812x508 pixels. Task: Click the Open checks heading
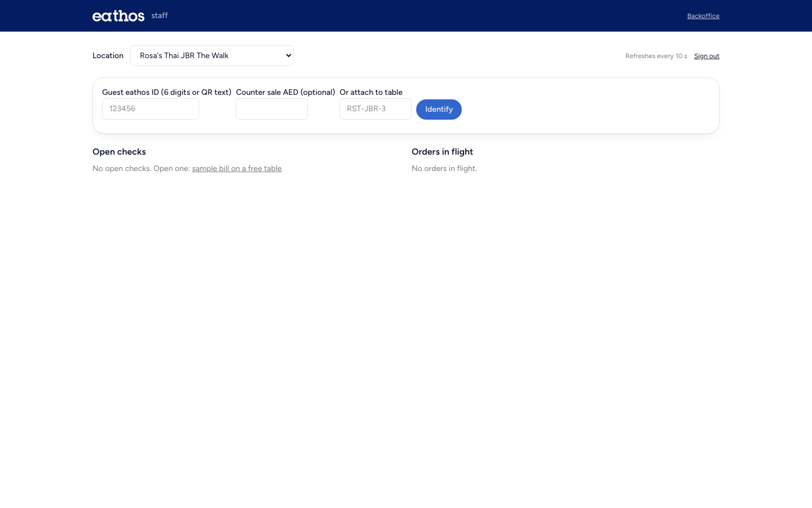click(x=119, y=152)
